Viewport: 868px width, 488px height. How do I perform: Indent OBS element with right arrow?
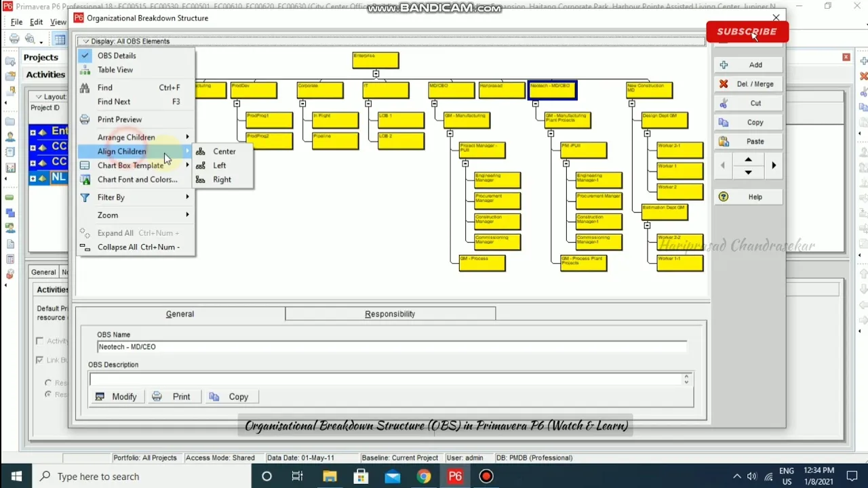(x=774, y=165)
